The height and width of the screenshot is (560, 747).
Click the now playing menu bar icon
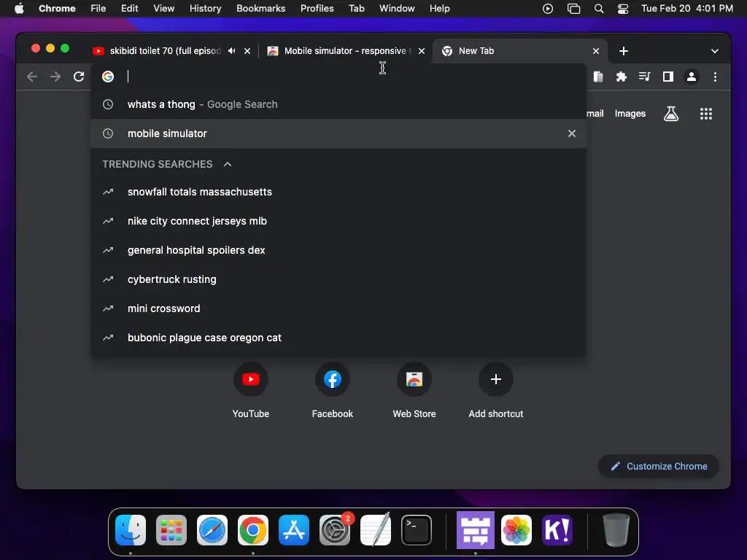coord(548,9)
